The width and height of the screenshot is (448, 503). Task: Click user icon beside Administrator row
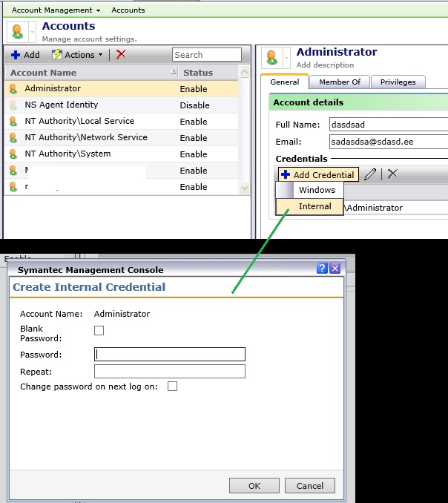tap(13, 88)
